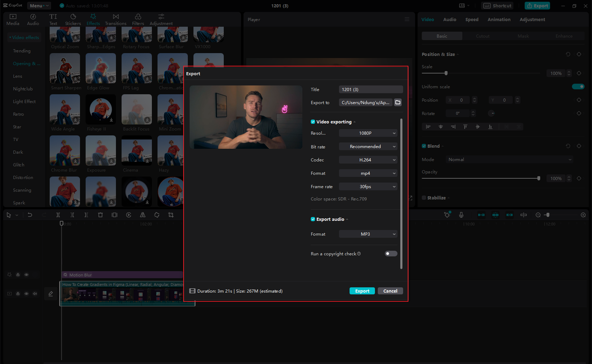592x364 pixels.
Task: Click the undo arrow in timeline toolbar
Action: (x=30, y=215)
